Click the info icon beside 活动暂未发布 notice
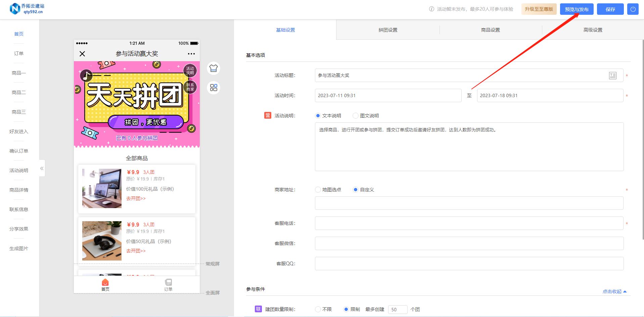The width and height of the screenshot is (644, 317). point(431,9)
